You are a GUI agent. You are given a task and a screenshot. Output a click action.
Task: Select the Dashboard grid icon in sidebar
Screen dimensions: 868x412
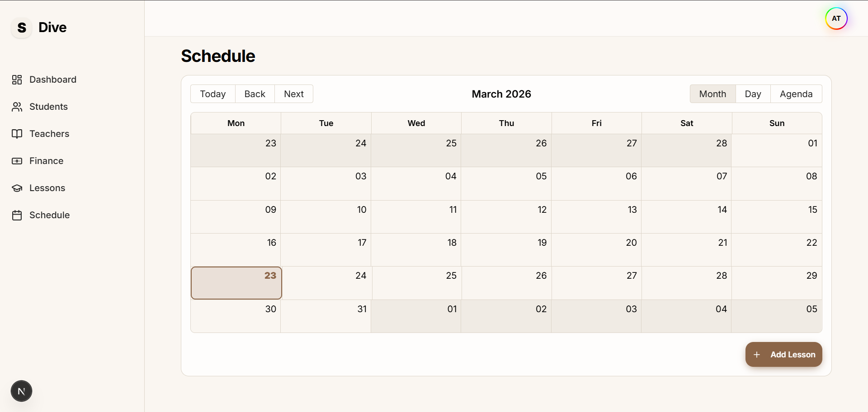click(17, 80)
